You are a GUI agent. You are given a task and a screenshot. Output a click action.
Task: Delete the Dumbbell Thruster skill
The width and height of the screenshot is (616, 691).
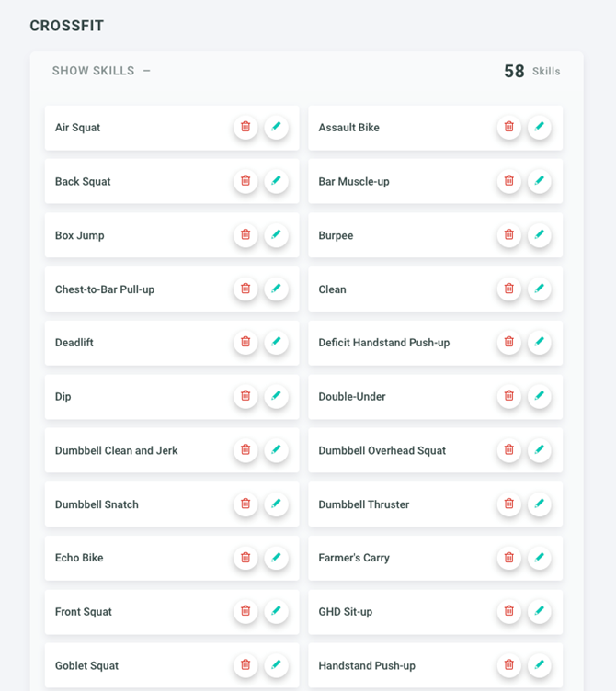(x=509, y=504)
